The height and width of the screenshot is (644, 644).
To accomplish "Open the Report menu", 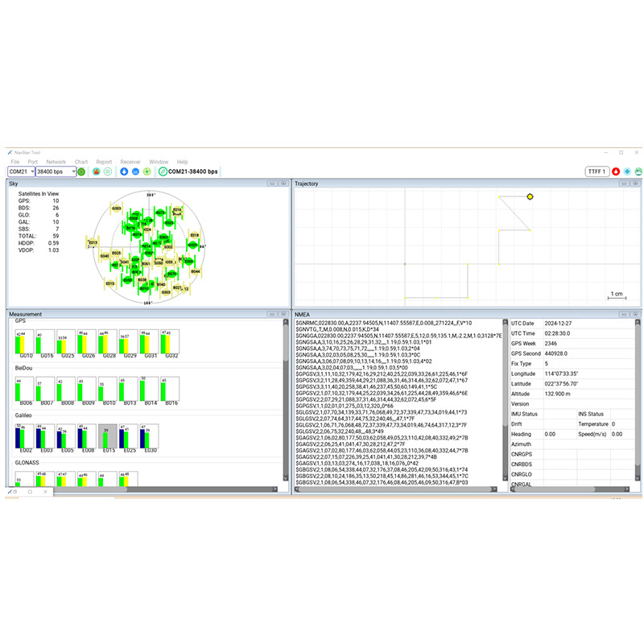I will (x=104, y=162).
